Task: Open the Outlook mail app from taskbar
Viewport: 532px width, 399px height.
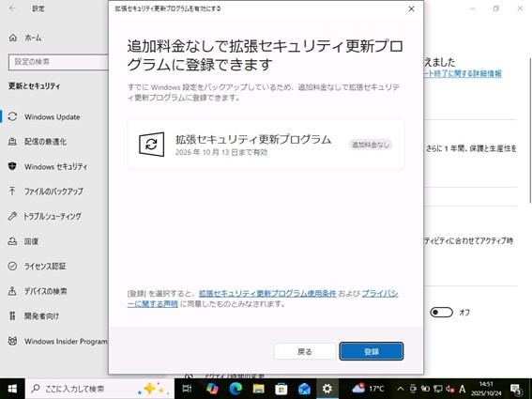Action: (x=304, y=389)
